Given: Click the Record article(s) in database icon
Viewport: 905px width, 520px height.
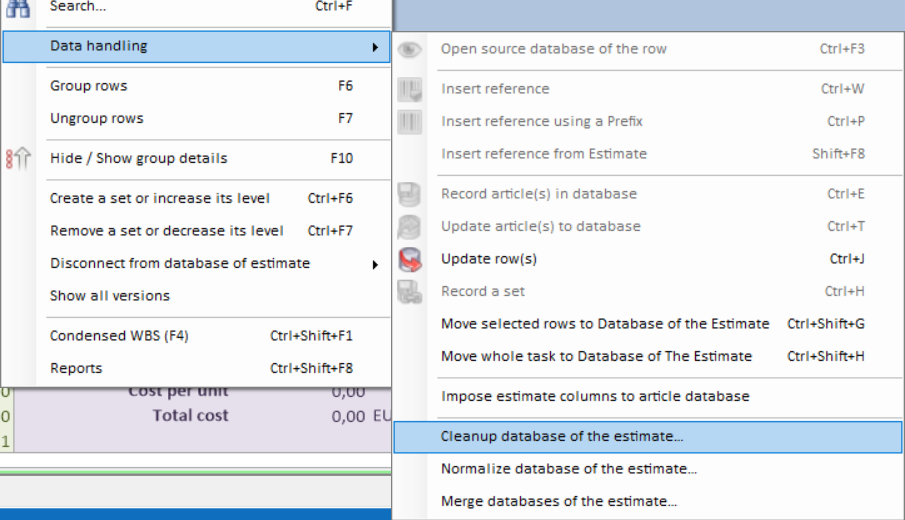Looking at the screenshot, I should pos(410,194).
